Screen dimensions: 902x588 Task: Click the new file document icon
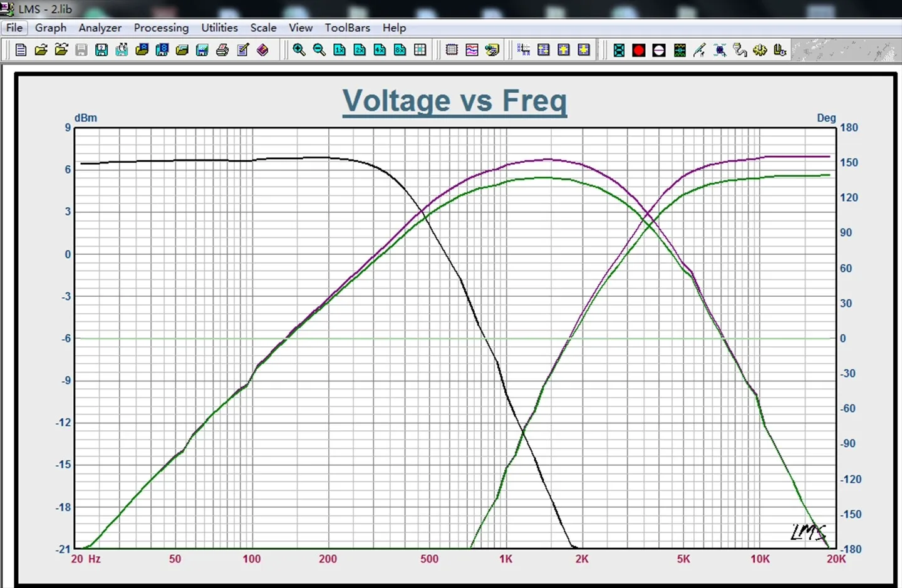[x=21, y=50]
